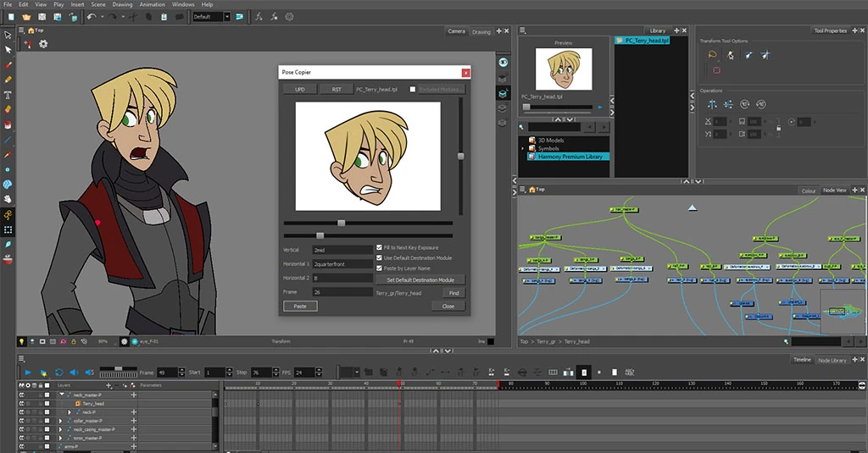Click Set Default Destination Module button

point(420,279)
